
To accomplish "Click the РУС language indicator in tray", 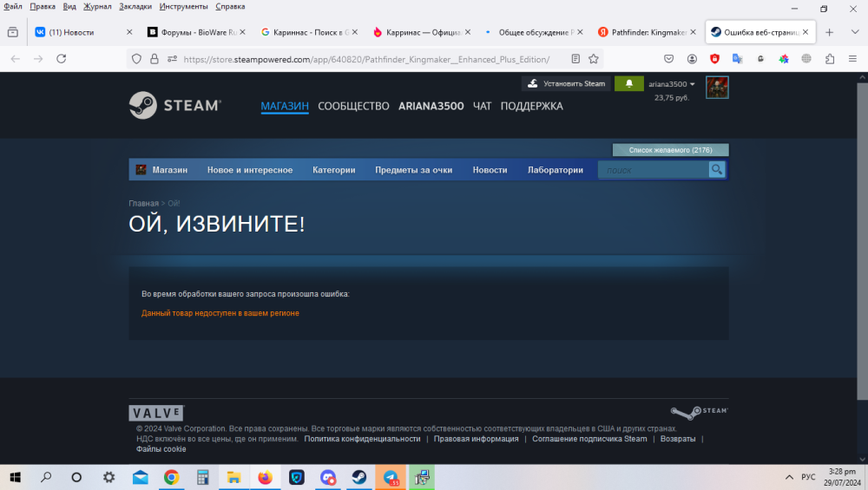I will coord(808,477).
